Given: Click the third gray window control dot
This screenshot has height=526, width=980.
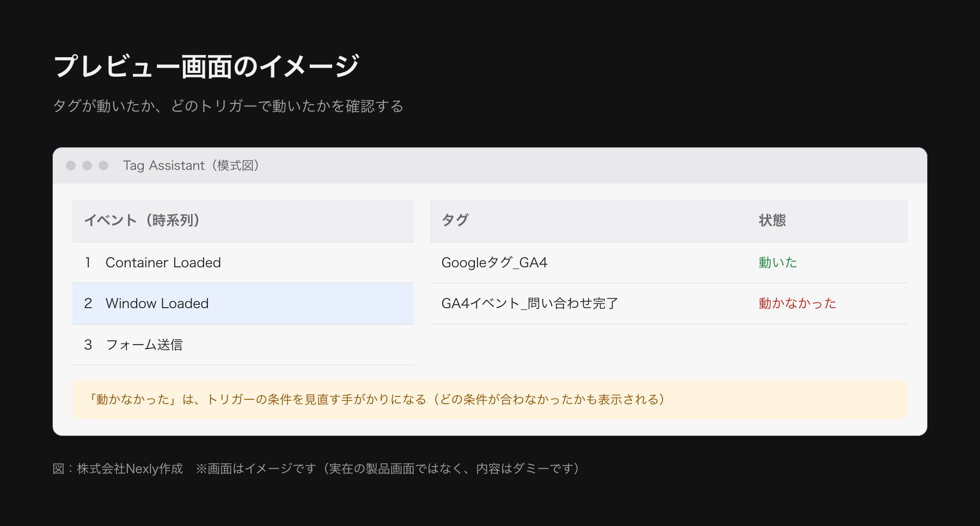Looking at the screenshot, I should click(x=103, y=166).
